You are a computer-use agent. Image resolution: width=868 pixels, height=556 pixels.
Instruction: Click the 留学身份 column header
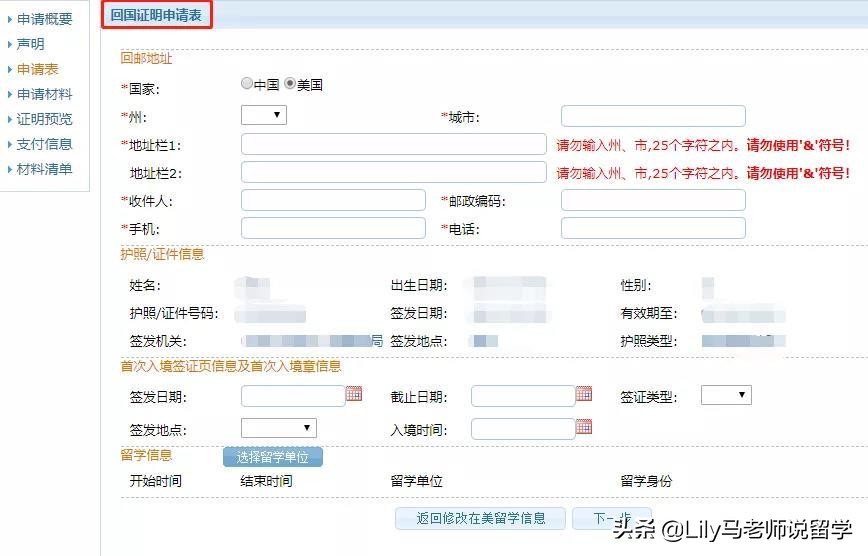click(647, 481)
